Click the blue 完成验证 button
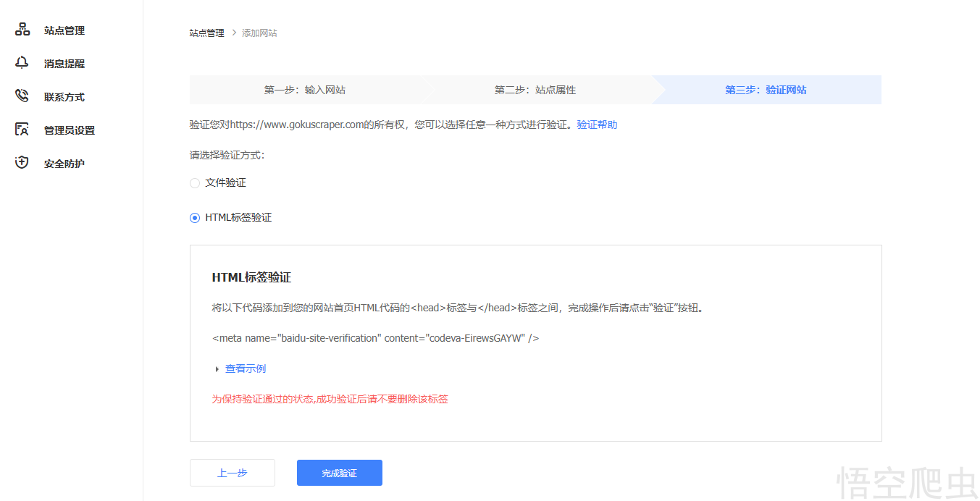980x501 pixels. (339, 472)
